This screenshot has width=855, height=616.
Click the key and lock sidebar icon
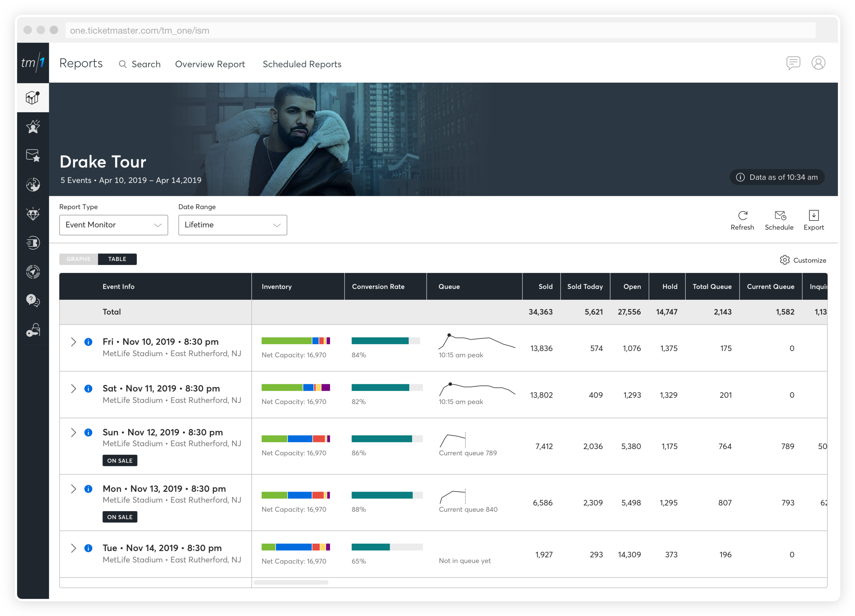pyautogui.click(x=33, y=330)
